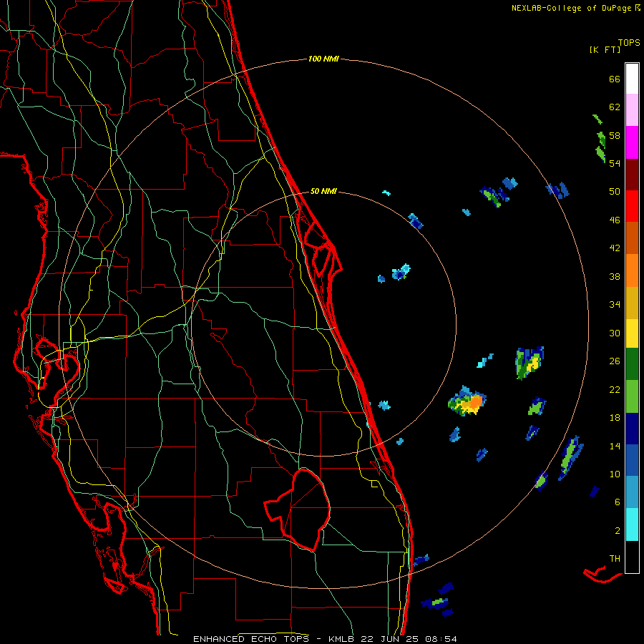Pick the bright red legend swatch
The image size is (644, 644).
(x=632, y=206)
